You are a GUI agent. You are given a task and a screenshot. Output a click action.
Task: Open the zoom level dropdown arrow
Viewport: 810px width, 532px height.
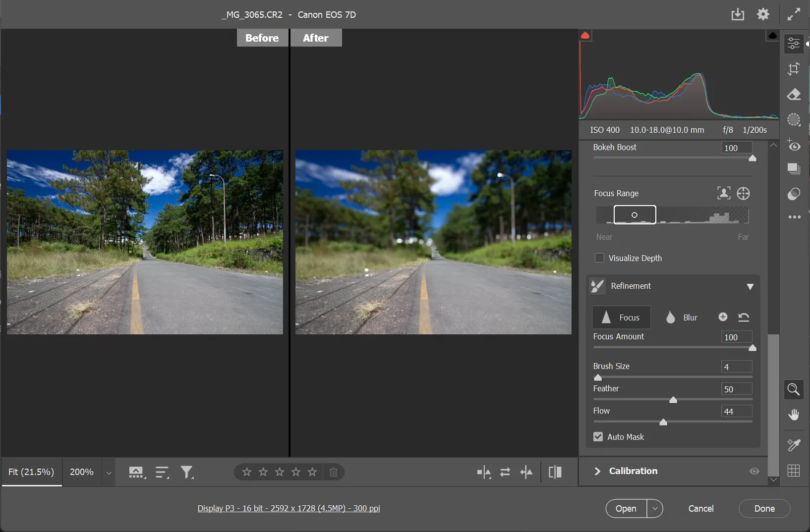(109, 473)
